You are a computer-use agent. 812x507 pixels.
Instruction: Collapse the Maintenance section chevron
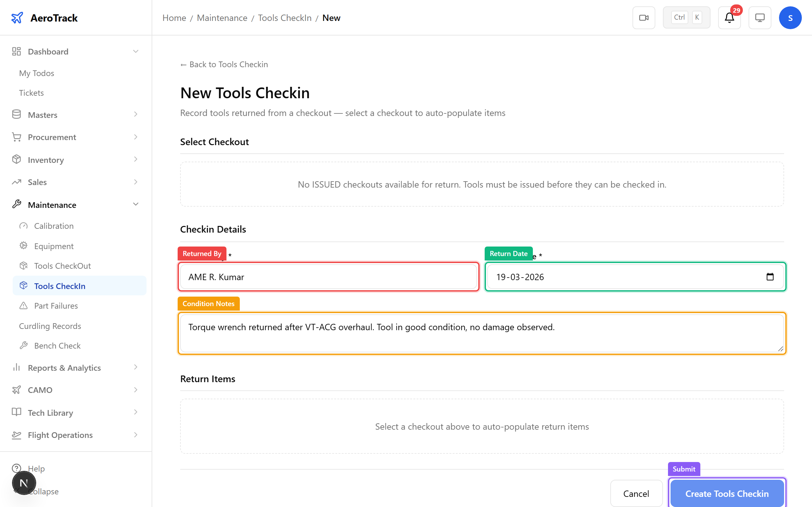point(135,204)
